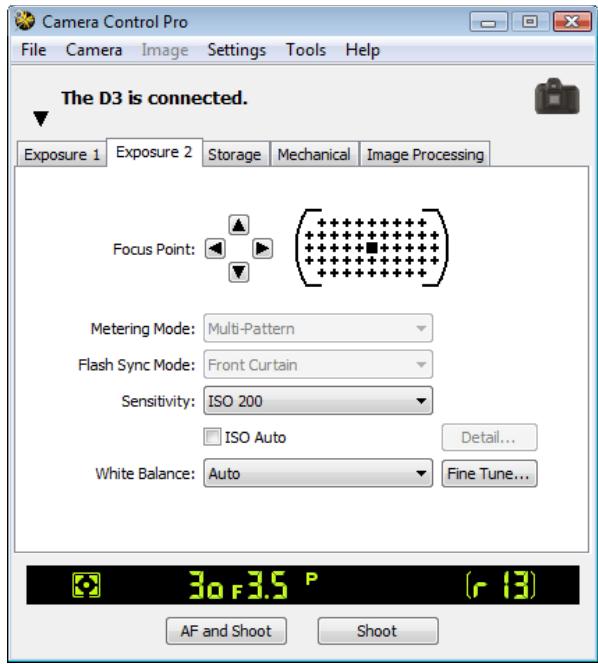This screenshot has height=664, width=598.
Task: Switch to the Image Processing tab
Action: (x=425, y=154)
